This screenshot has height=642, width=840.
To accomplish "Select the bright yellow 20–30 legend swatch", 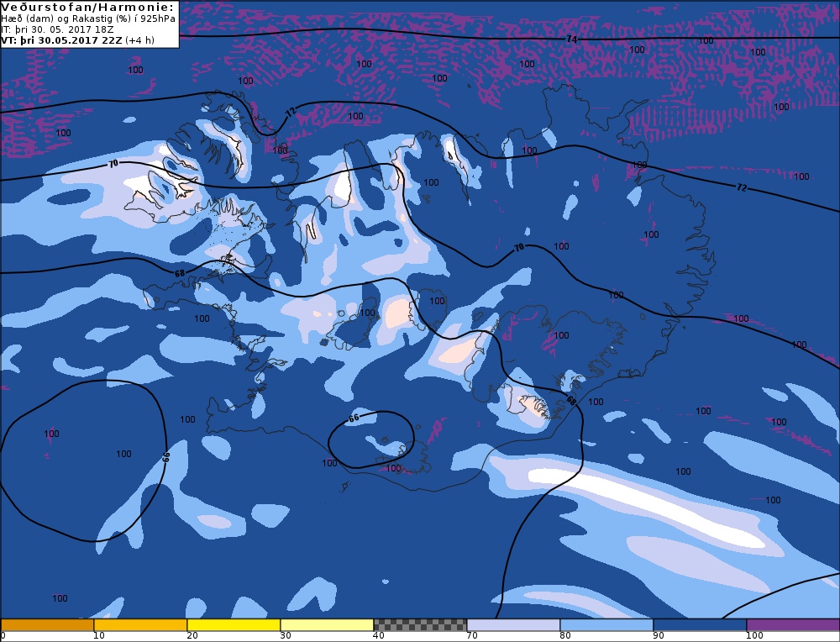I will point(234,625).
